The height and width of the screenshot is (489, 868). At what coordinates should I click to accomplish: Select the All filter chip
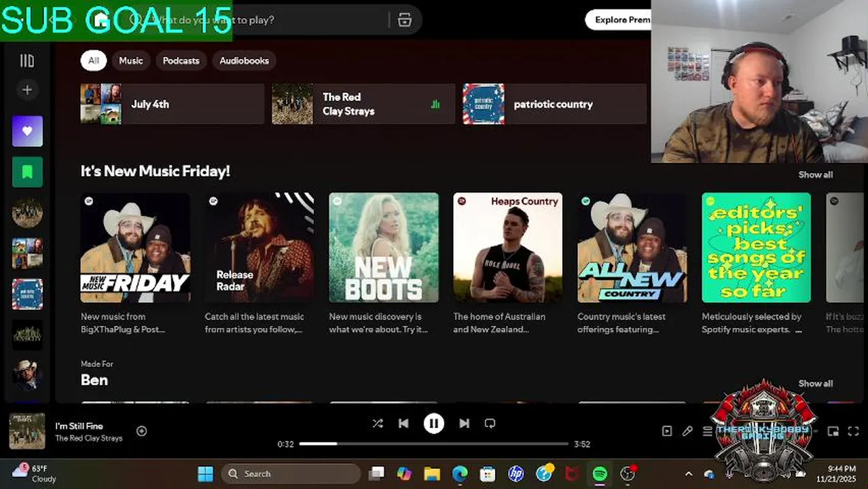[94, 60]
